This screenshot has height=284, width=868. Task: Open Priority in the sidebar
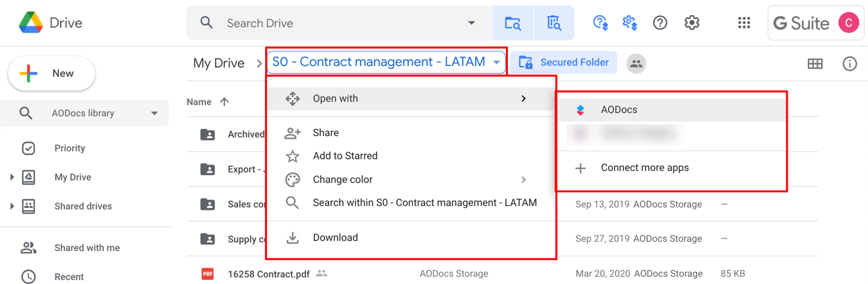point(70,148)
